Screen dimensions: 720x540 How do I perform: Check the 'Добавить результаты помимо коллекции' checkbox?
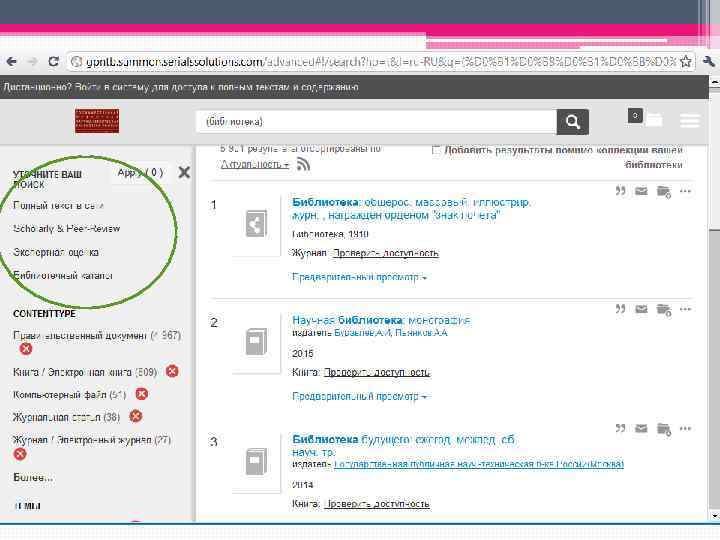(x=436, y=150)
